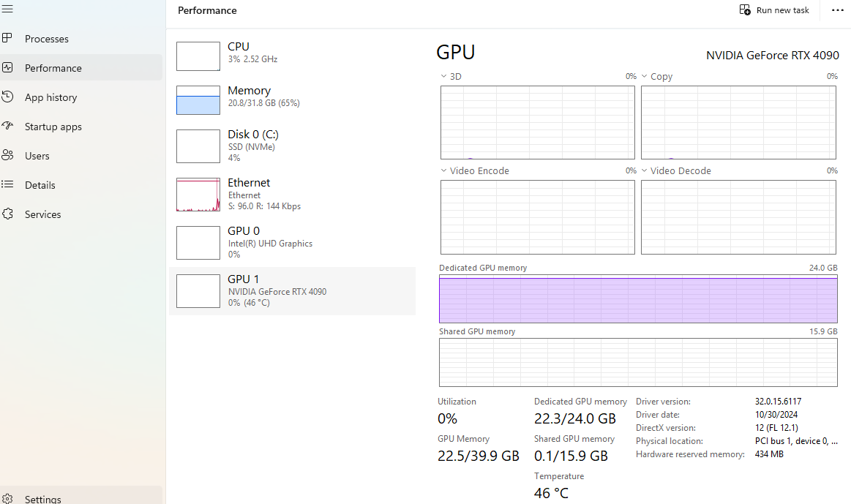
Task: Click the Processes sidebar icon
Action: [7, 38]
